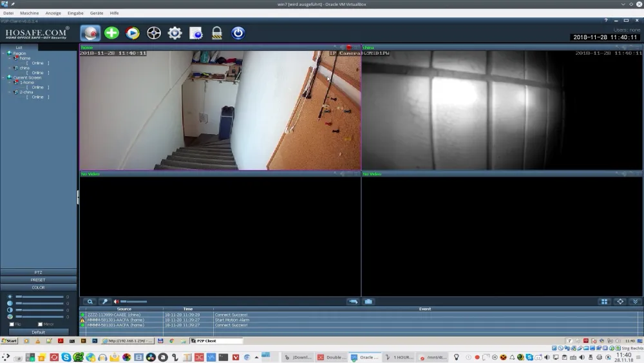Select the lower-left No Video pane
The height and width of the screenshot is (363, 644).
click(220, 237)
